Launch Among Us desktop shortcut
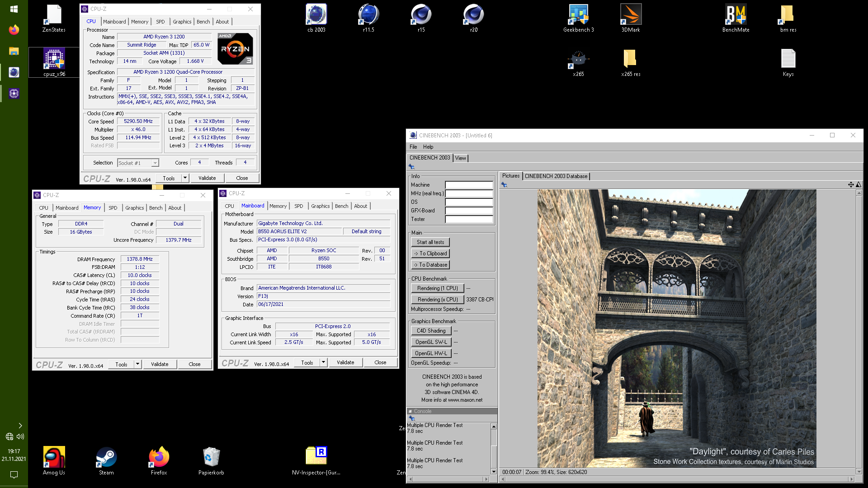868x488 pixels. click(54, 461)
